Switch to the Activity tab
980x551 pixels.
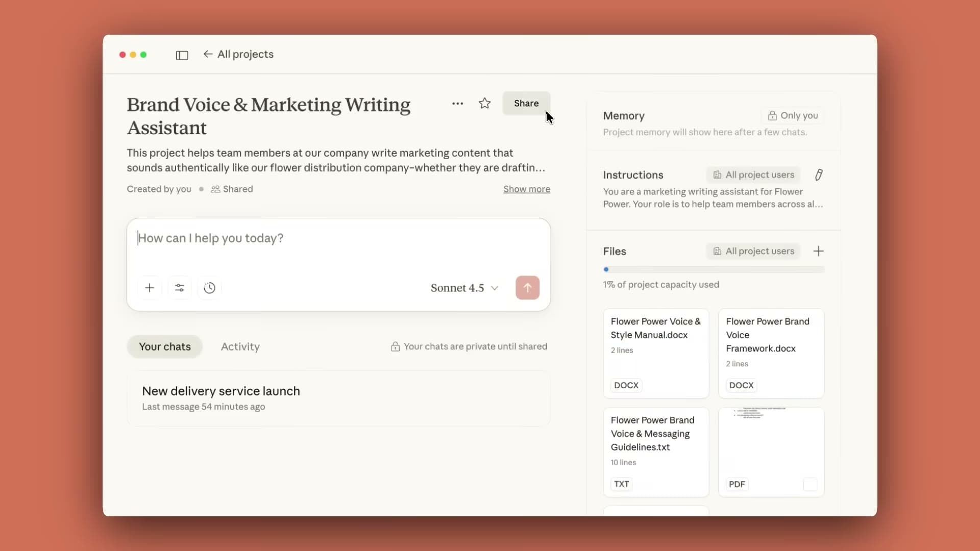(240, 346)
